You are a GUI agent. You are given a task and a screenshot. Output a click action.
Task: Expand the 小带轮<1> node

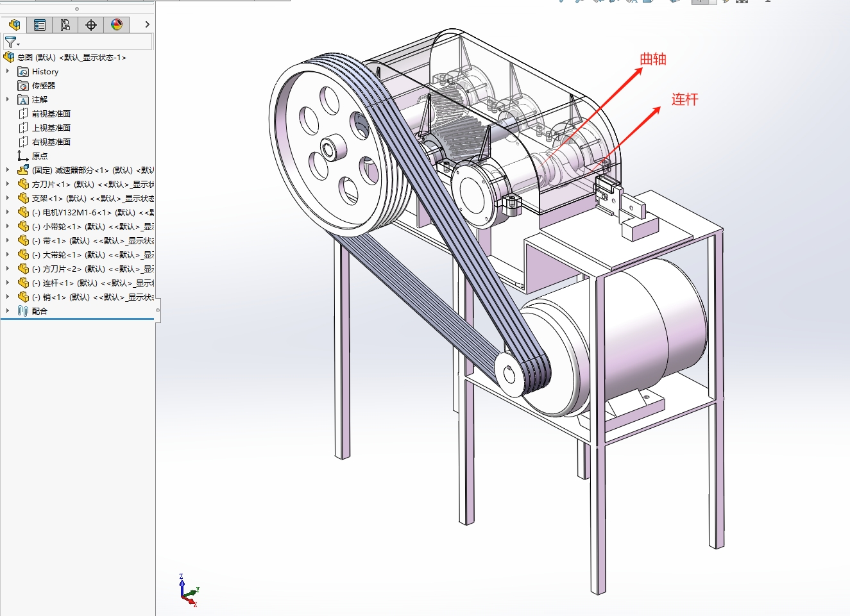[8, 226]
